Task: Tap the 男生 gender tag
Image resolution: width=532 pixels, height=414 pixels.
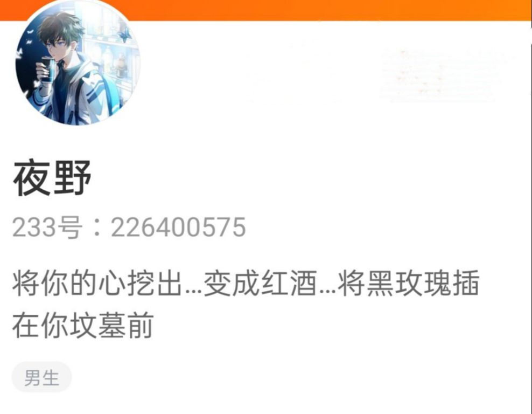Action: (42, 377)
